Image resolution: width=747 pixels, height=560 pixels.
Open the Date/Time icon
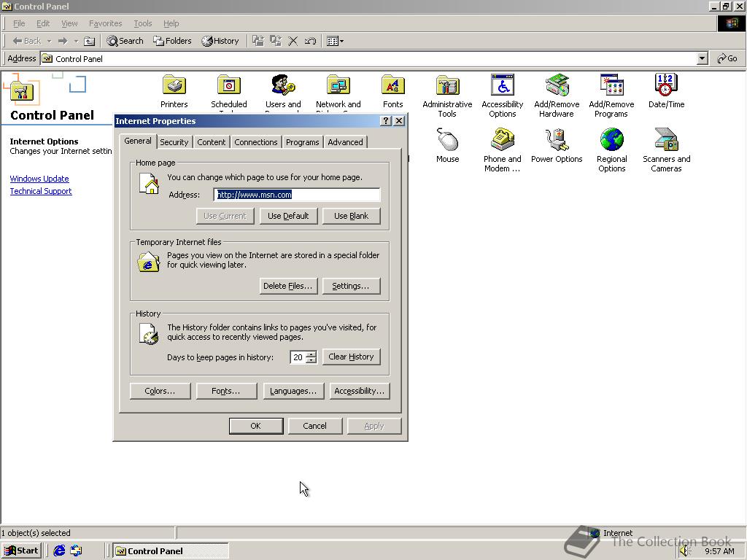pyautogui.click(x=666, y=91)
